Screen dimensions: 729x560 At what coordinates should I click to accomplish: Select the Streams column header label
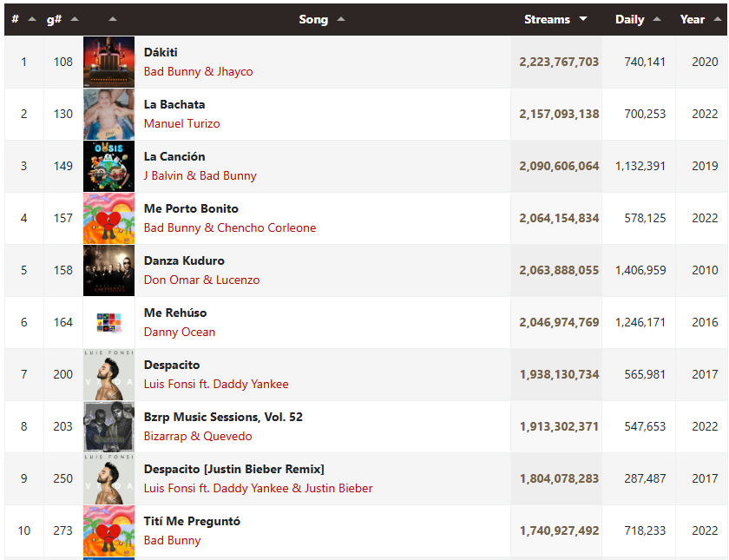click(x=547, y=19)
